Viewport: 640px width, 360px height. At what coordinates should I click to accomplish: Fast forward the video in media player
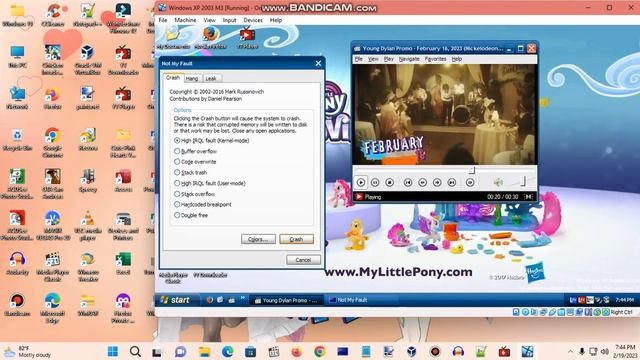tap(437, 182)
